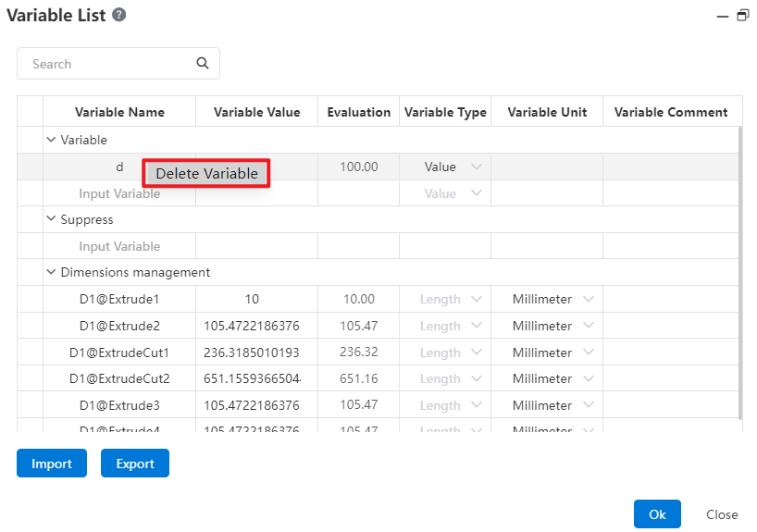Screen dimensions: 757x532
Task: Choose Delete Variable from context menu
Action: 206,174
